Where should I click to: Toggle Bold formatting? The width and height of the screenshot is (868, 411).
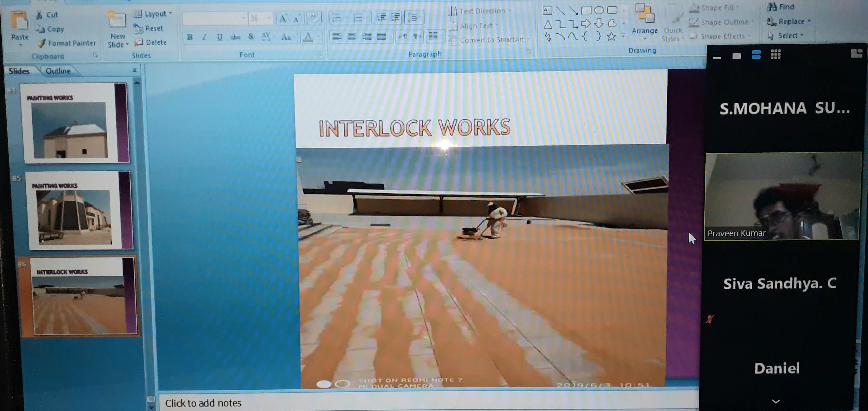pyautogui.click(x=190, y=37)
